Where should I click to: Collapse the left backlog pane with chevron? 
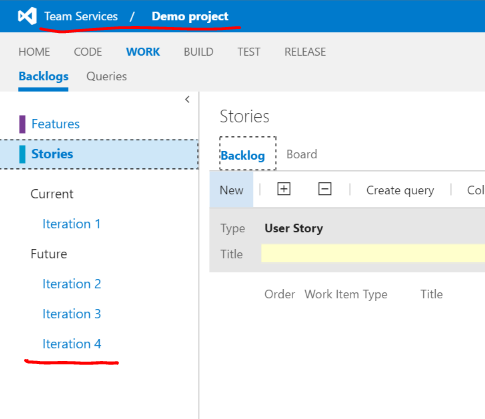pyautogui.click(x=187, y=99)
